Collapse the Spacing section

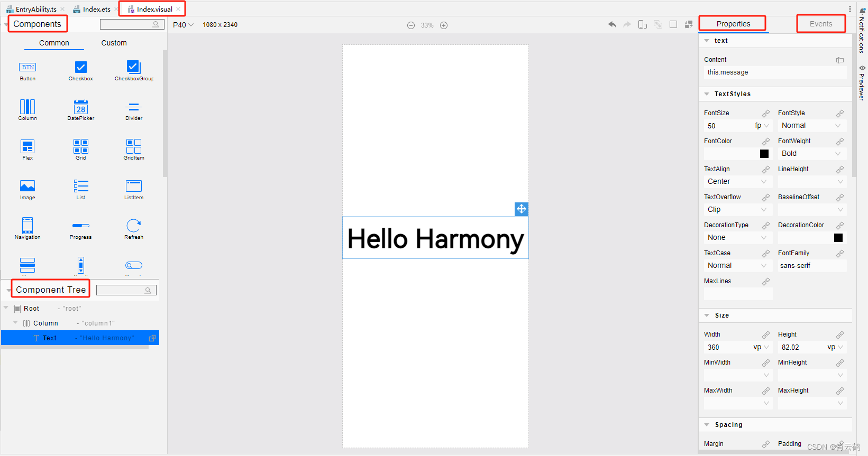click(x=707, y=425)
